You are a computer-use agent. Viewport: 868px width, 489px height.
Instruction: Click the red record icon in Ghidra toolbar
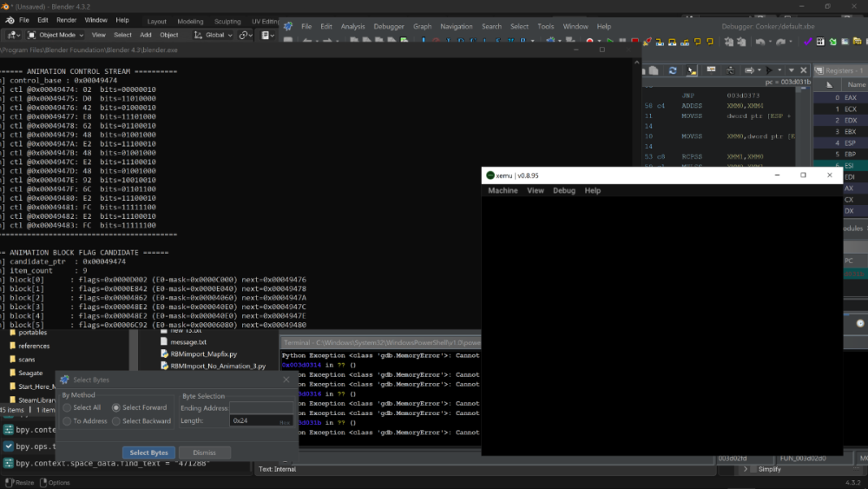[589, 41]
